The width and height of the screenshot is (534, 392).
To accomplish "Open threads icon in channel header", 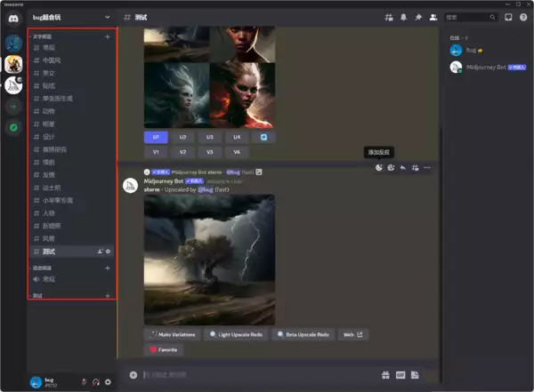I will coord(389,17).
